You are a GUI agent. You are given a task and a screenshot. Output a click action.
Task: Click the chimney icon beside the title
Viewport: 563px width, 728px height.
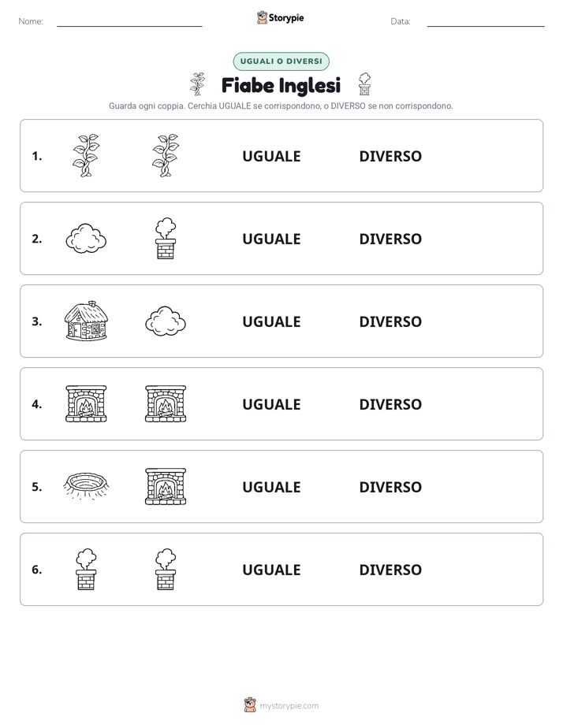click(364, 84)
